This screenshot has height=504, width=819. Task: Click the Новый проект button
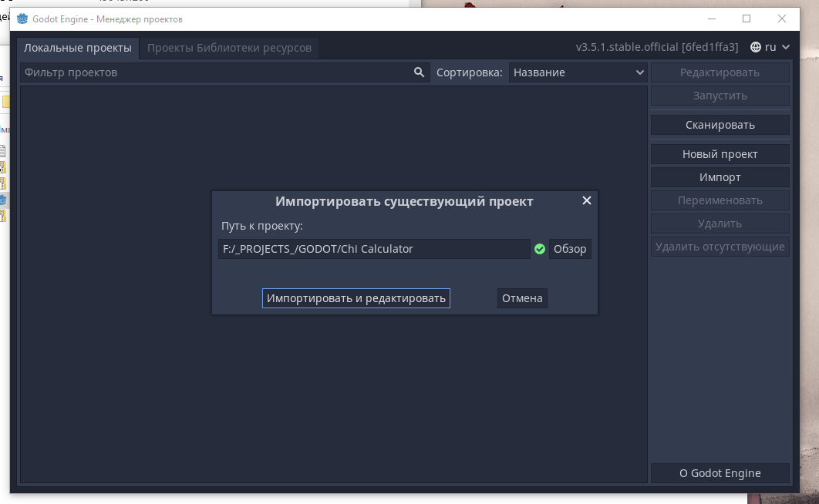point(720,154)
